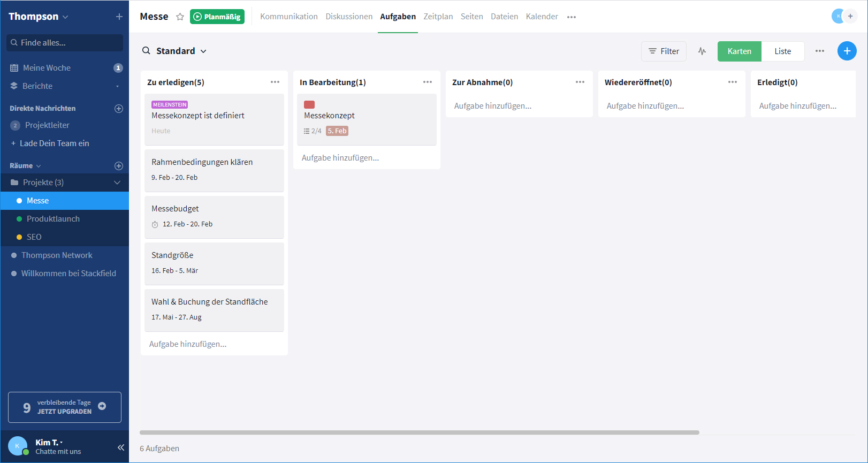Open In Bearbeitung column options menu

[x=428, y=82]
